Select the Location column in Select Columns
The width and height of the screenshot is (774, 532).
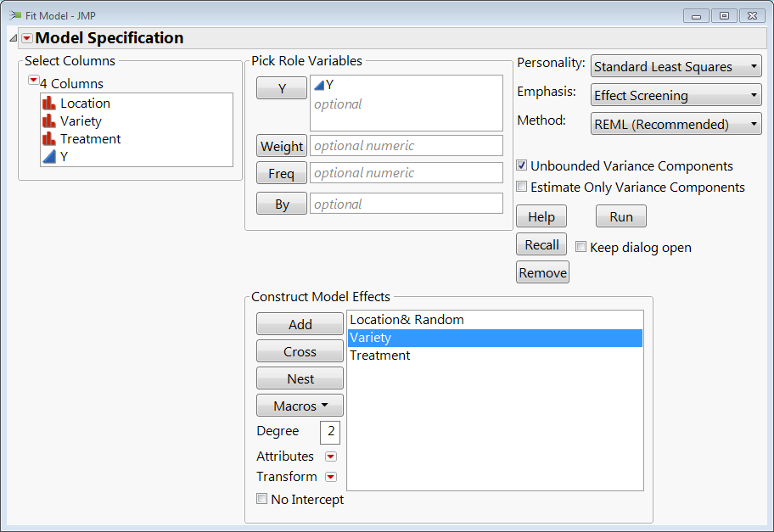(85, 104)
